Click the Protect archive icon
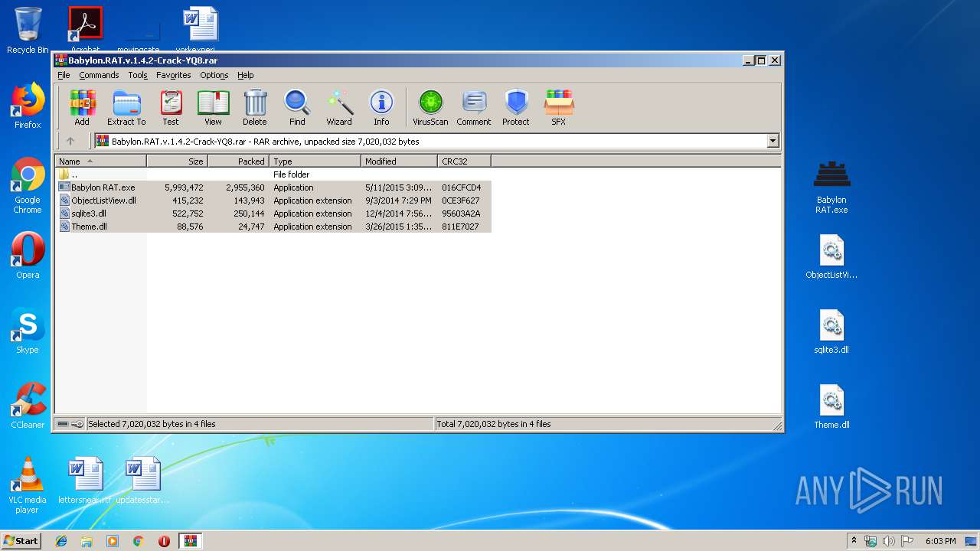 coord(516,107)
